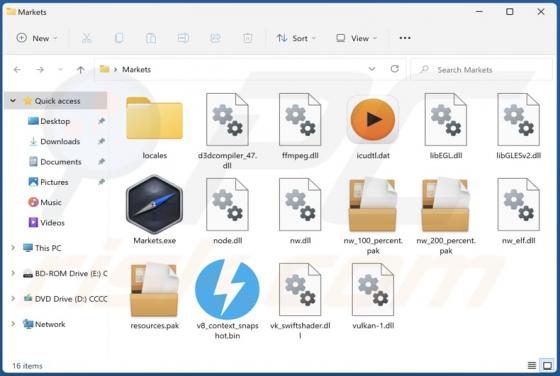This screenshot has width=560, height=376.
Task: Click the Delete trash icon in toolbar
Action: point(247,38)
